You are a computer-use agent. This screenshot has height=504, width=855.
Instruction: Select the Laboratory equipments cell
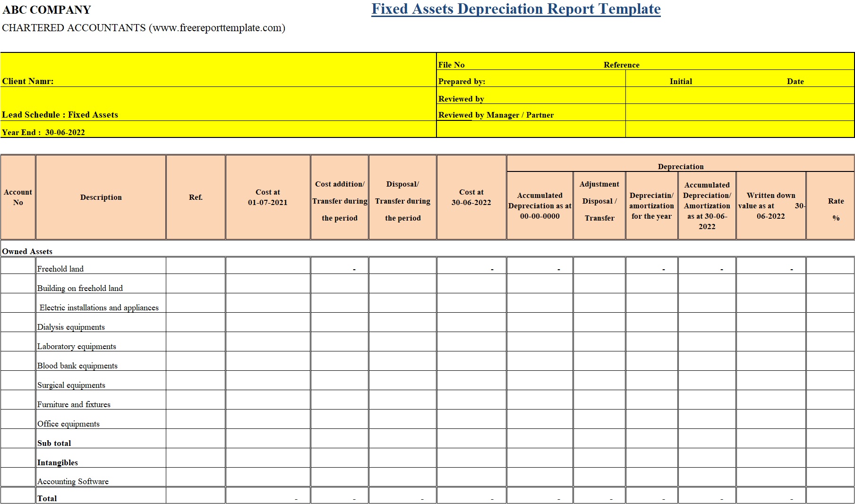click(101, 342)
